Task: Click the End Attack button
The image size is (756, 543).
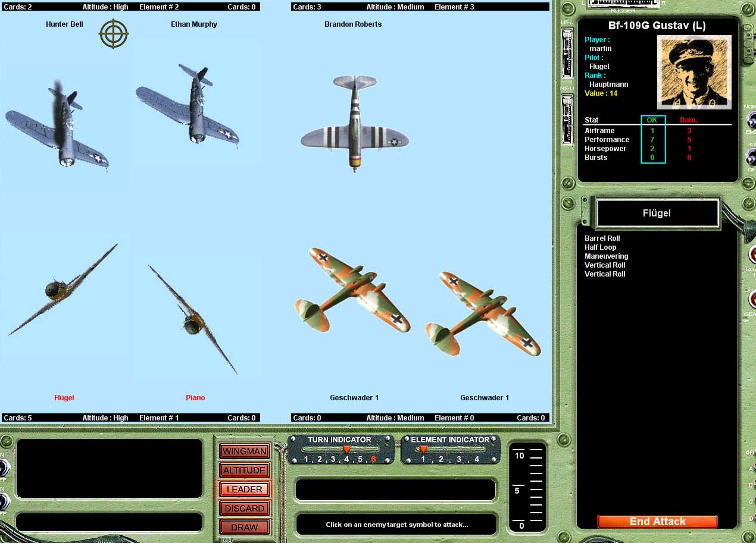Action: pos(657,522)
